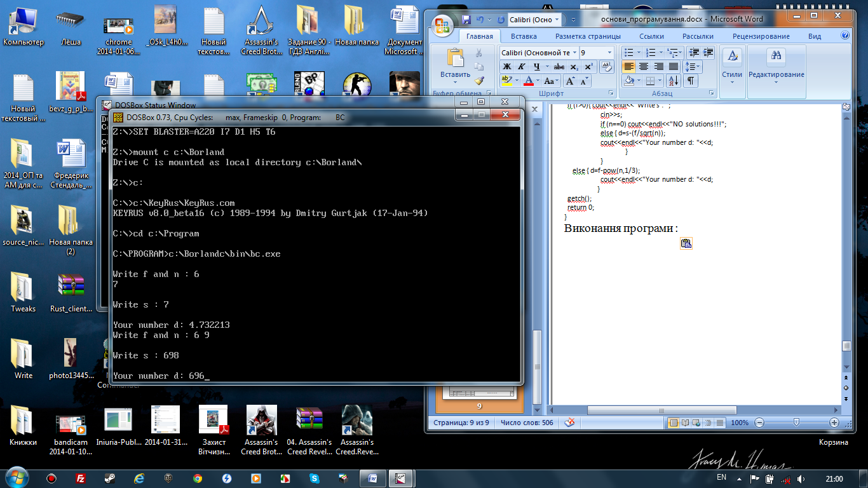
Task: Open the Calibri font name dropdown
Action: pyautogui.click(x=574, y=53)
